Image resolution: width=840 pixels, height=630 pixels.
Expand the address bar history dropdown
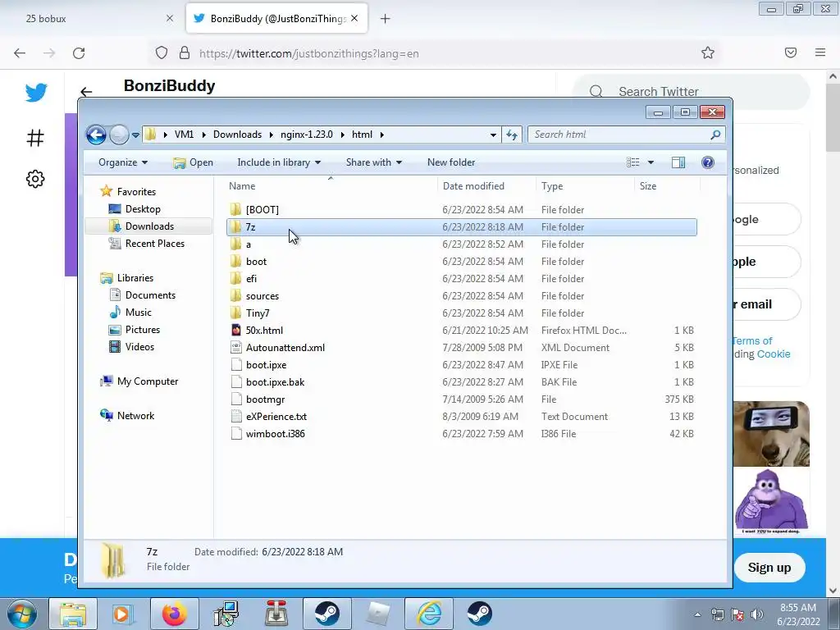493,135
